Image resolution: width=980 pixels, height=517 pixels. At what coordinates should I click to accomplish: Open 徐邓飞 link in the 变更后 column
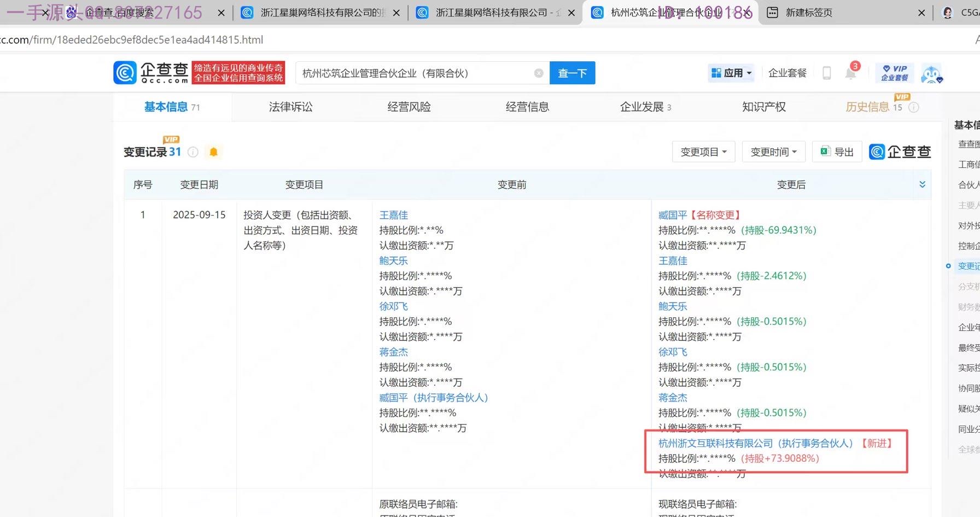[x=673, y=352]
